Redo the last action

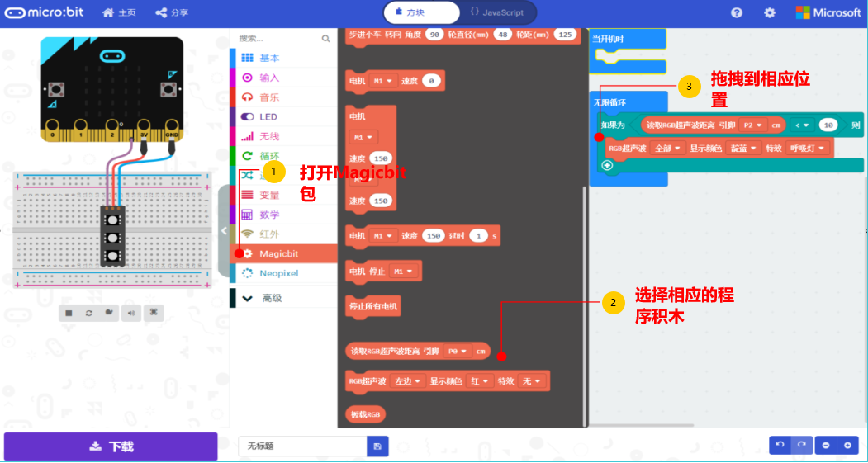[x=802, y=446]
